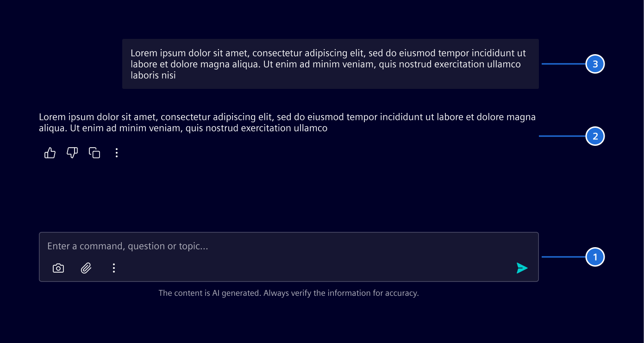Select the user message bubble

coord(330,64)
